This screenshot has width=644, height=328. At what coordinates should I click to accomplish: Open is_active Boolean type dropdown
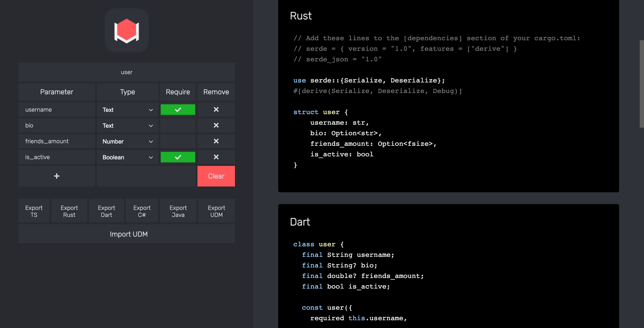pyautogui.click(x=128, y=157)
